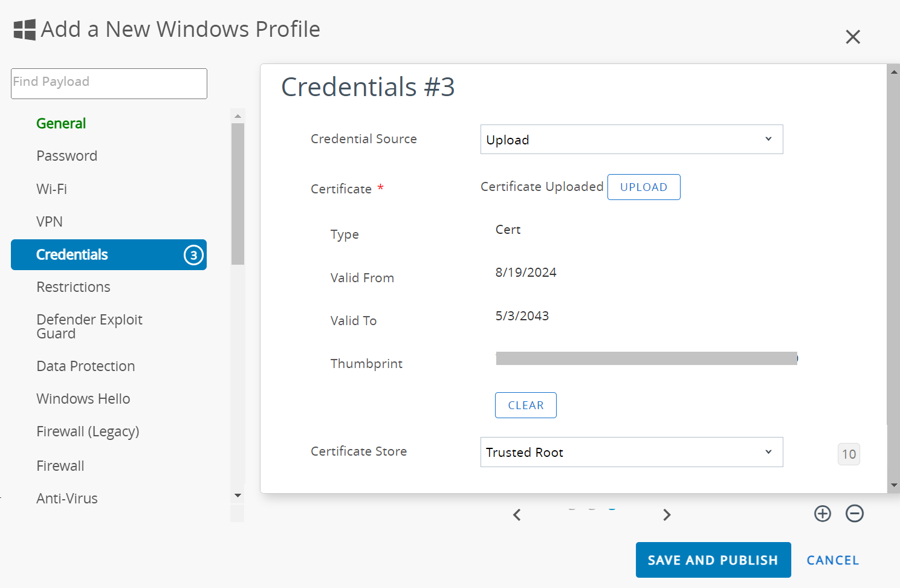Image resolution: width=900 pixels, height=588 pixels.
Task: Go to the previous credential page arrow
Action: coord(517,515)
